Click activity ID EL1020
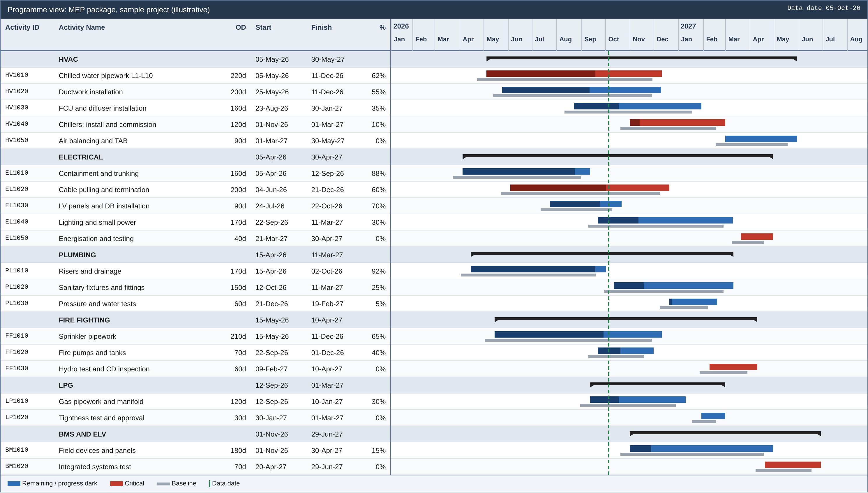The height and width of the screenshot is (493, 868). (x=17, y=189)
